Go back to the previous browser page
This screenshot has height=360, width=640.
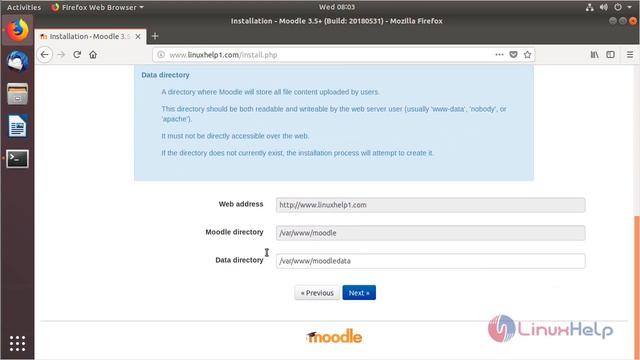click(x=44, y=55)
